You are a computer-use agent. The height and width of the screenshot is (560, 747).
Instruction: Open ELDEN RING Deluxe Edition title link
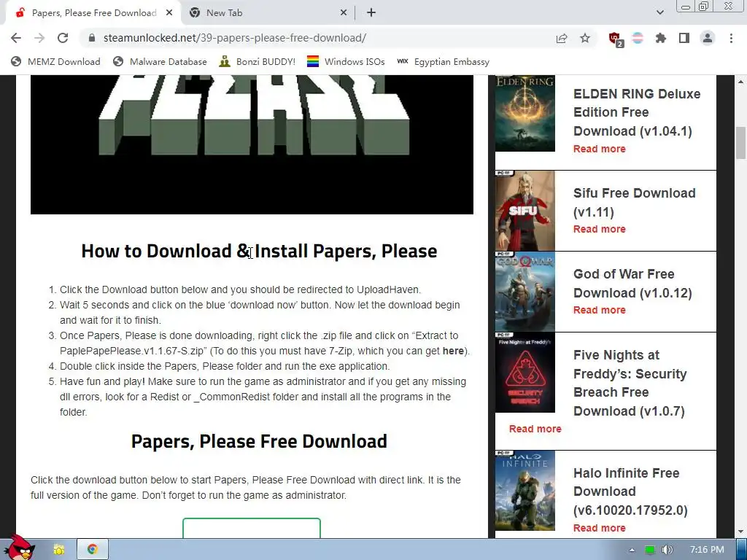pos(637,112)
